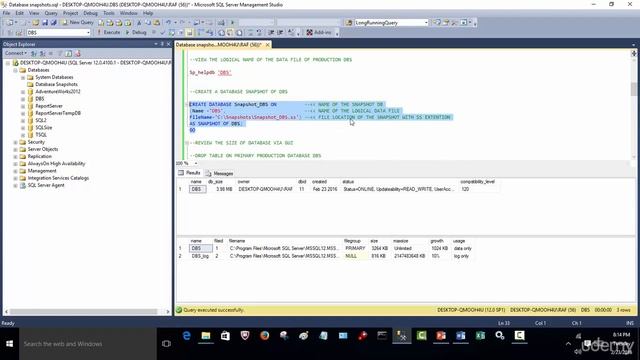Select the DBS database in Object Explorer
The width and height of the screenshot is (640, 360).
coord(40,99)
